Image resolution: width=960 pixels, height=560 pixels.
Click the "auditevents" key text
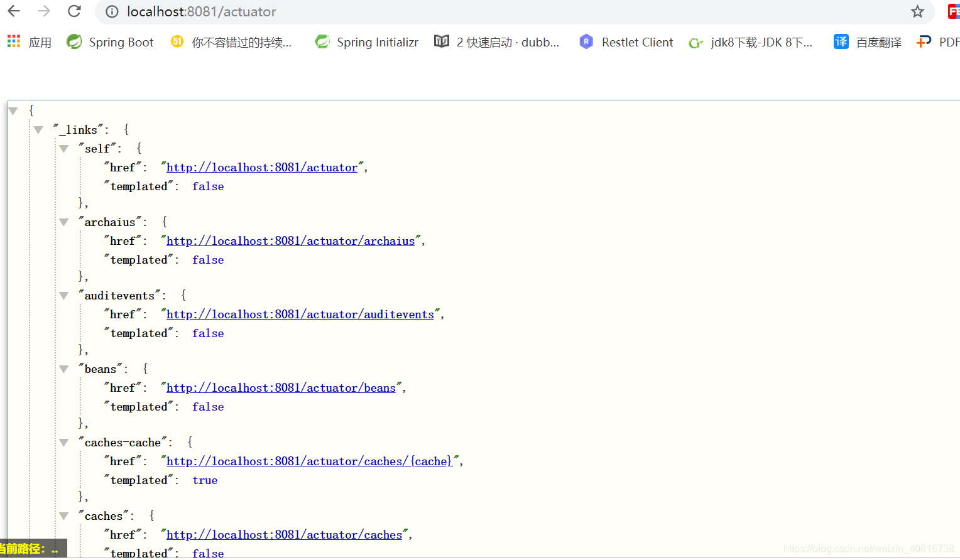click(119, 296)
